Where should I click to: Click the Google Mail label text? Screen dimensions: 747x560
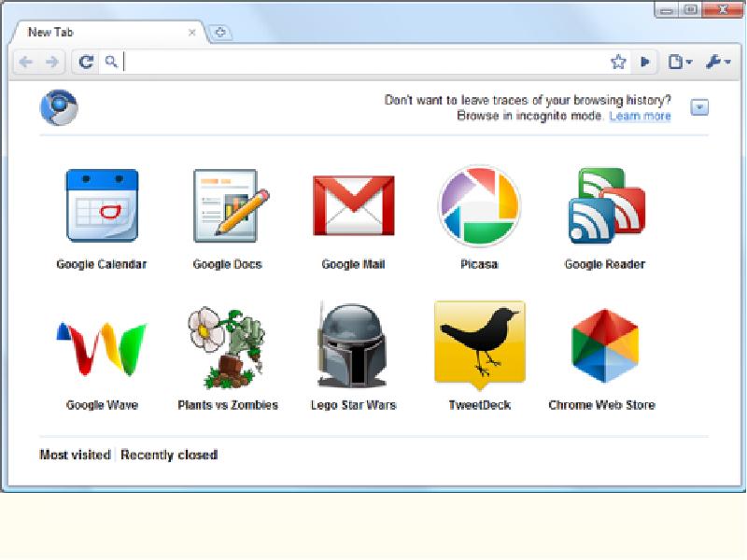[x=353, y=264]
